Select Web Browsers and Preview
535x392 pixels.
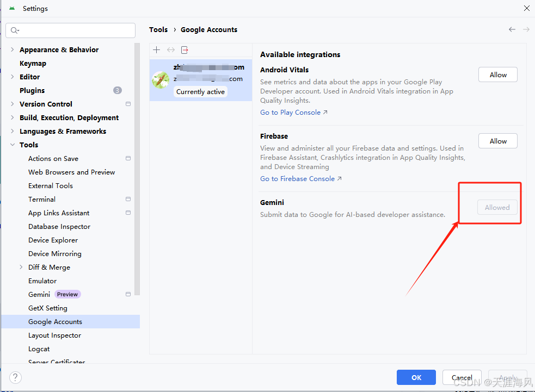72,172
